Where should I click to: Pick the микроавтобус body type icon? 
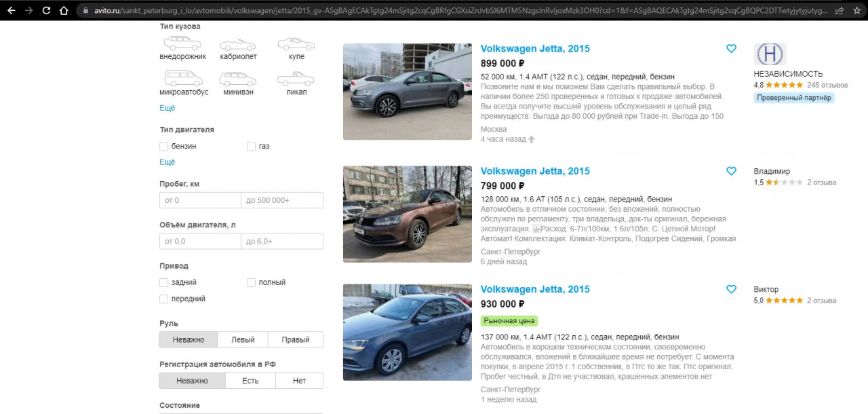[x=184, y=79]
